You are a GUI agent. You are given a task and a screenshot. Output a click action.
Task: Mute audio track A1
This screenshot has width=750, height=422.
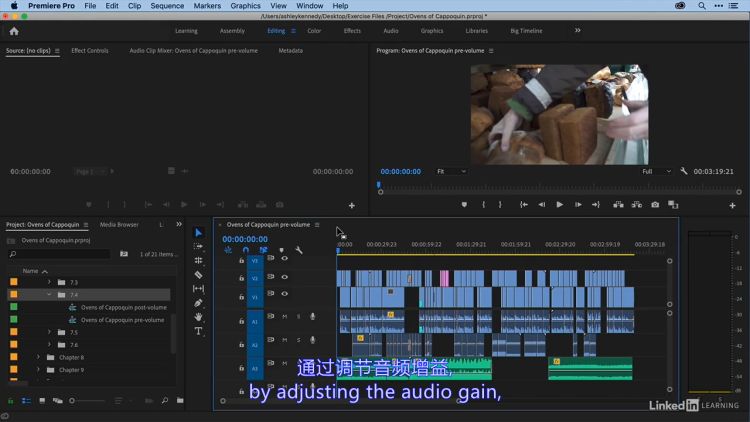(x=285, y=316)
